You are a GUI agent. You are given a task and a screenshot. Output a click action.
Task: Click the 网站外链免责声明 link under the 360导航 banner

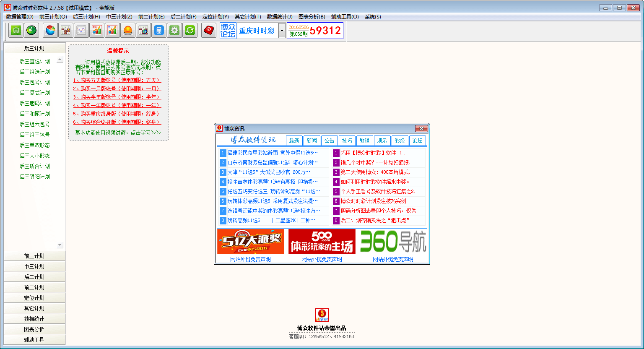coord(393,259)
